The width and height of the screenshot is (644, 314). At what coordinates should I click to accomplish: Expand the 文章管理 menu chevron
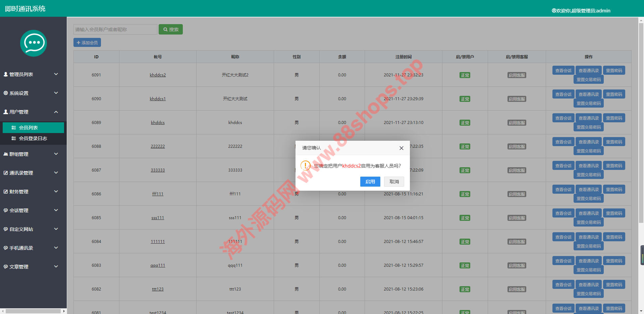coord(56,266)
